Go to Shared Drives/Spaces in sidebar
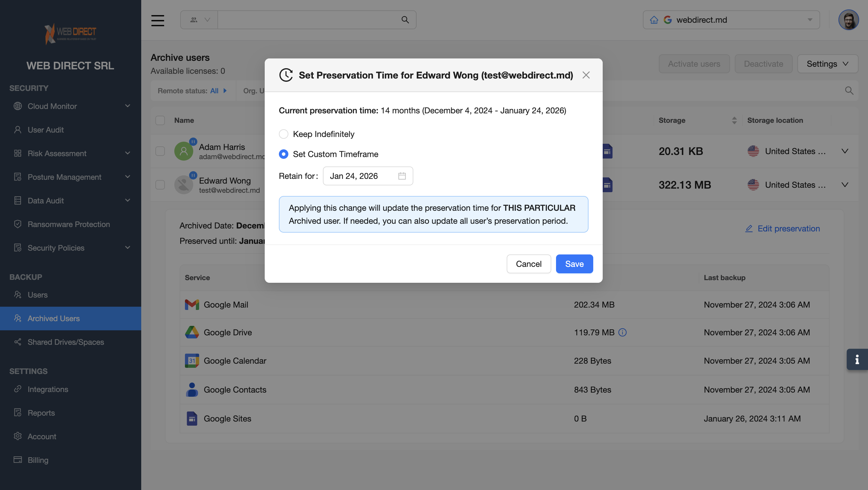Viewport: 868px width, 490px height. tap(66, 342)
